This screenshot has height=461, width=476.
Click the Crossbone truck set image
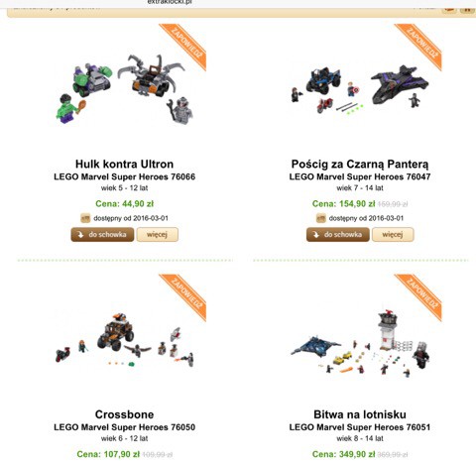[124, 340]
